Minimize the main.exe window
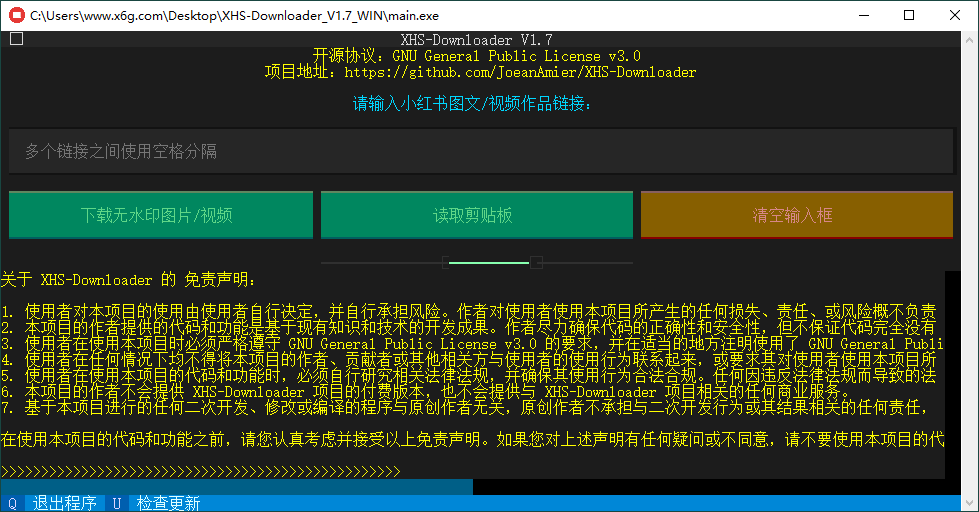Viewport: 979px width, 512px height. (862, 15)
